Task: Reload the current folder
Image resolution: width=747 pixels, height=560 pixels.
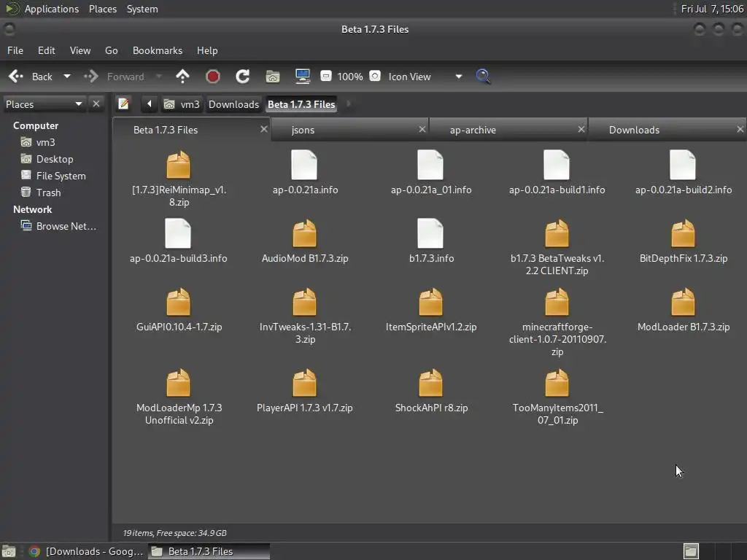Action: [242, 76]
